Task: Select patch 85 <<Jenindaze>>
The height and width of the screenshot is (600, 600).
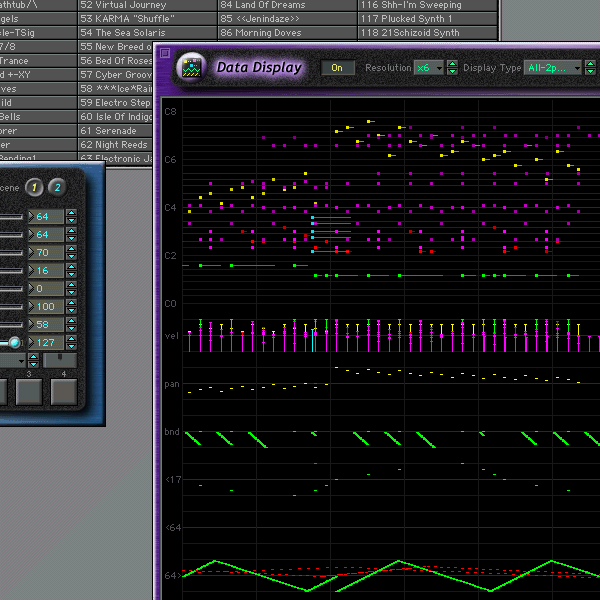Action: pos(287,19)
